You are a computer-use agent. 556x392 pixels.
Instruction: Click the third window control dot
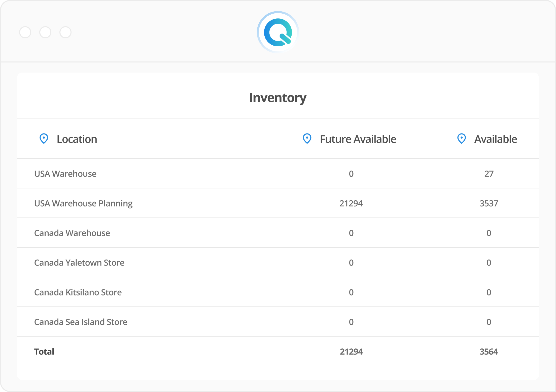66,32
